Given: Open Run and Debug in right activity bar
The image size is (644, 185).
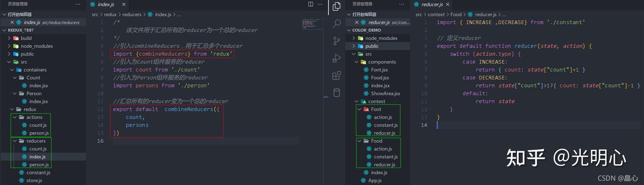Looking at the screenshot, I should tap(337, 58).
